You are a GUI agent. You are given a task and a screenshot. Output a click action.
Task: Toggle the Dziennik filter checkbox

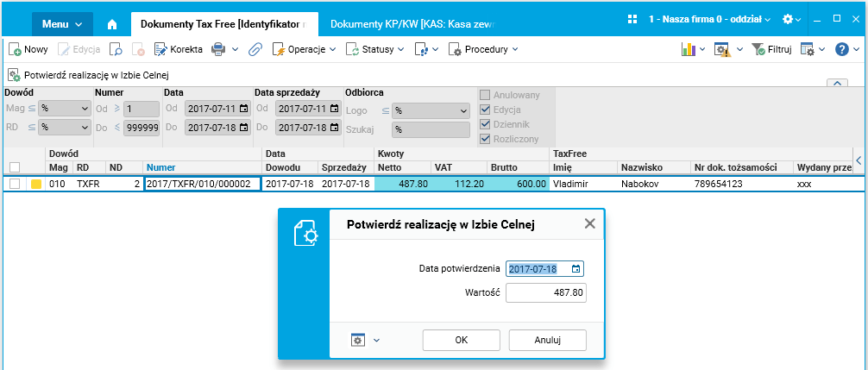pos(485,124)
